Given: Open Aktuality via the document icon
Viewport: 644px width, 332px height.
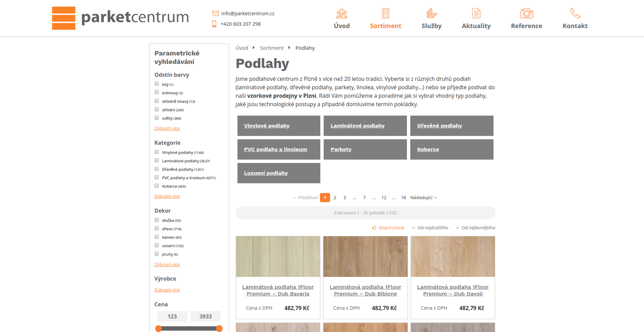Looking at the screenshot, I should coord(476,14).
